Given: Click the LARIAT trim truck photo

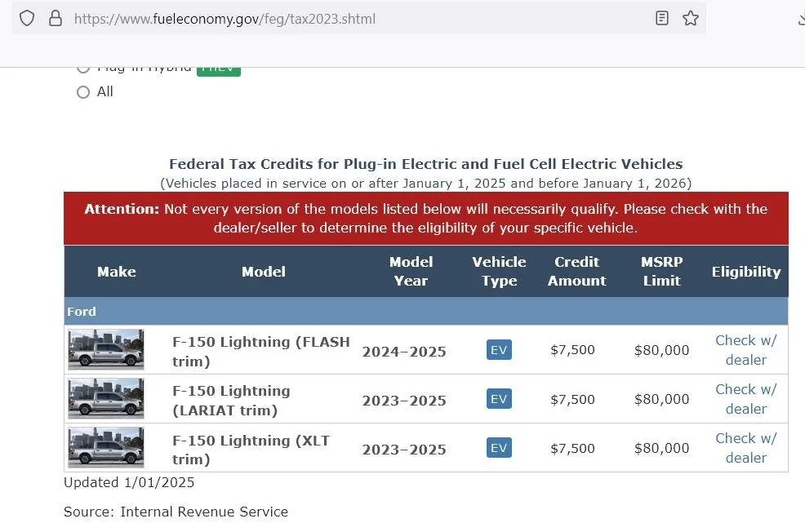Looking at the screenshot, I should [105, 398].
